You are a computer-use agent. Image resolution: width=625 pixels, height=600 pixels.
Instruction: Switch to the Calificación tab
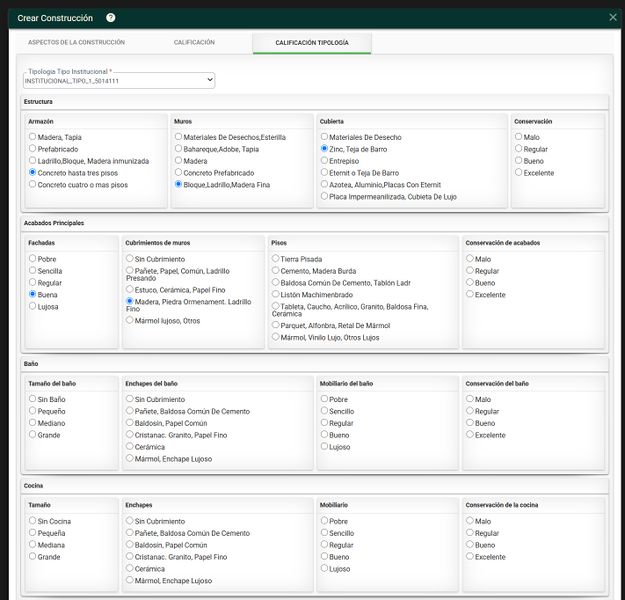click(x=194, y=42)
